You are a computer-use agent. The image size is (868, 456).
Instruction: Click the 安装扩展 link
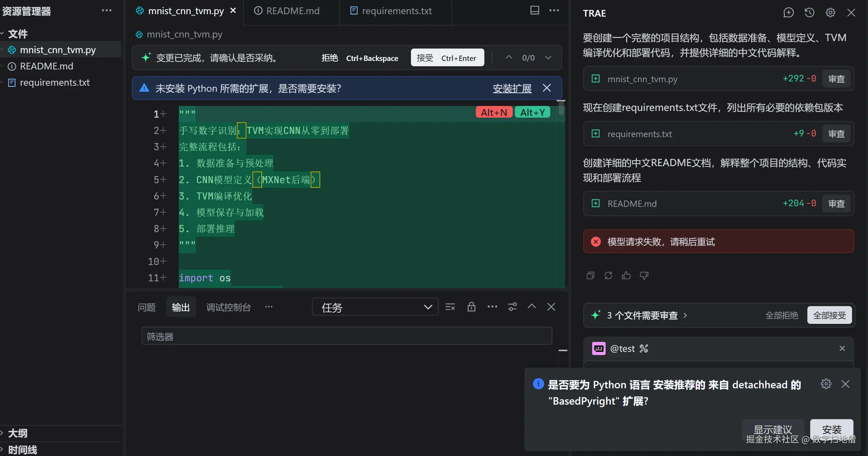(x=512, y=88)
